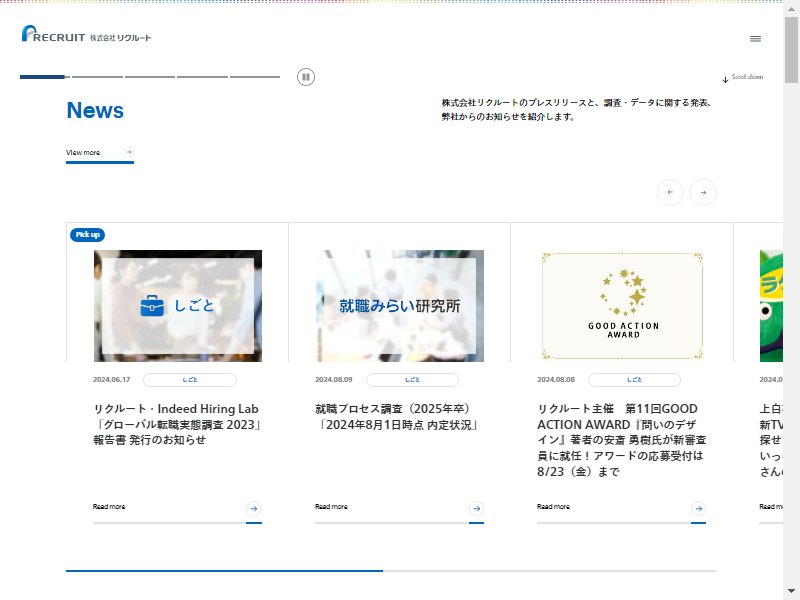Click arrow icon on GOOD ACTION AWARD card
Viewport: 800px width, 600px height.
tap(698, 508)
